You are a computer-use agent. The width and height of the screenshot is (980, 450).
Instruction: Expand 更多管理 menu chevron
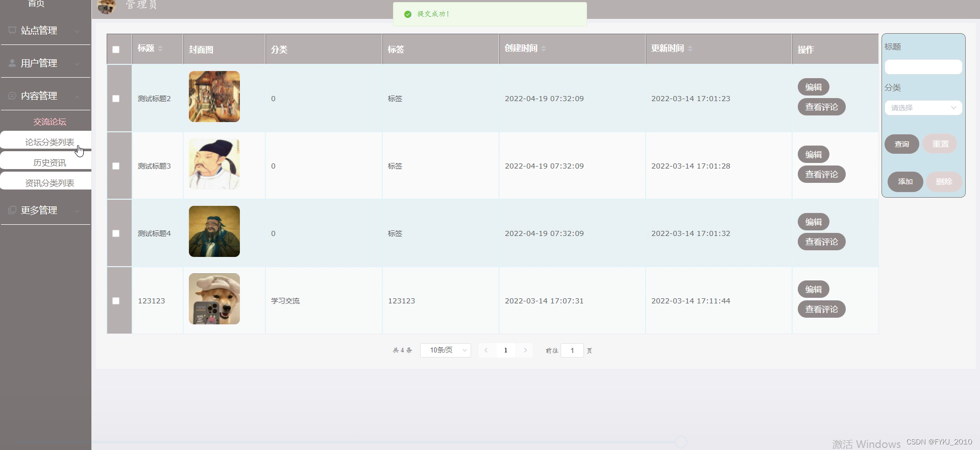pyautogui.click(x=77, y=211)
